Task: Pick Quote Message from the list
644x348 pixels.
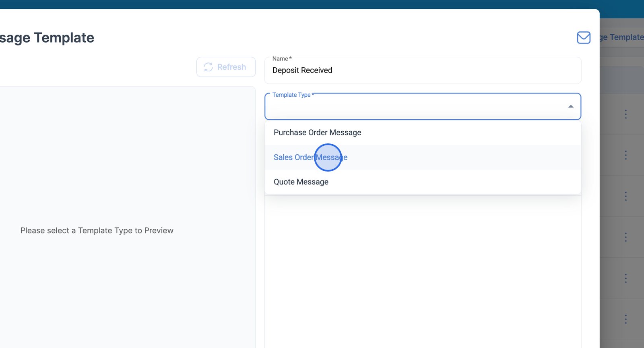Action: click(x=301, y=182)
